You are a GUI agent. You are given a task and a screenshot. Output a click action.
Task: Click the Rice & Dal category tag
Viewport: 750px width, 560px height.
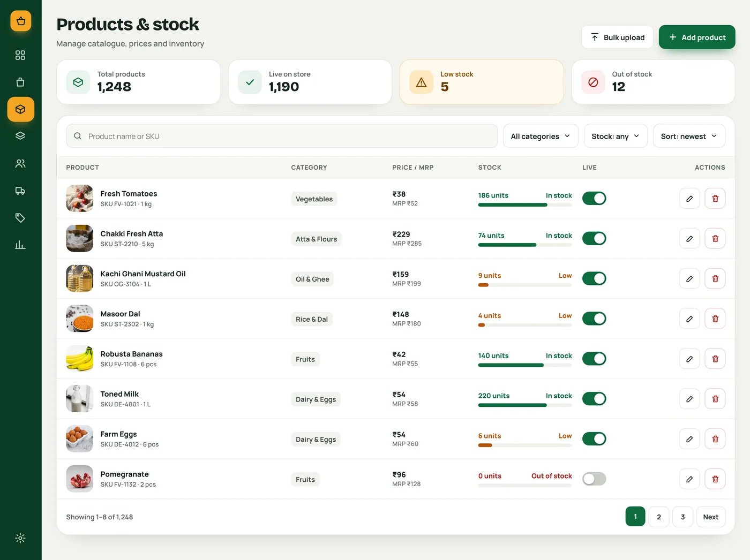click(312, 319)
